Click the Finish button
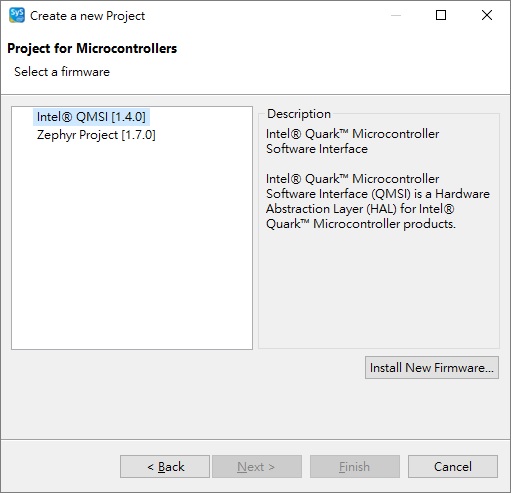Viewport: 511px width, 493px height. [355, 467]
